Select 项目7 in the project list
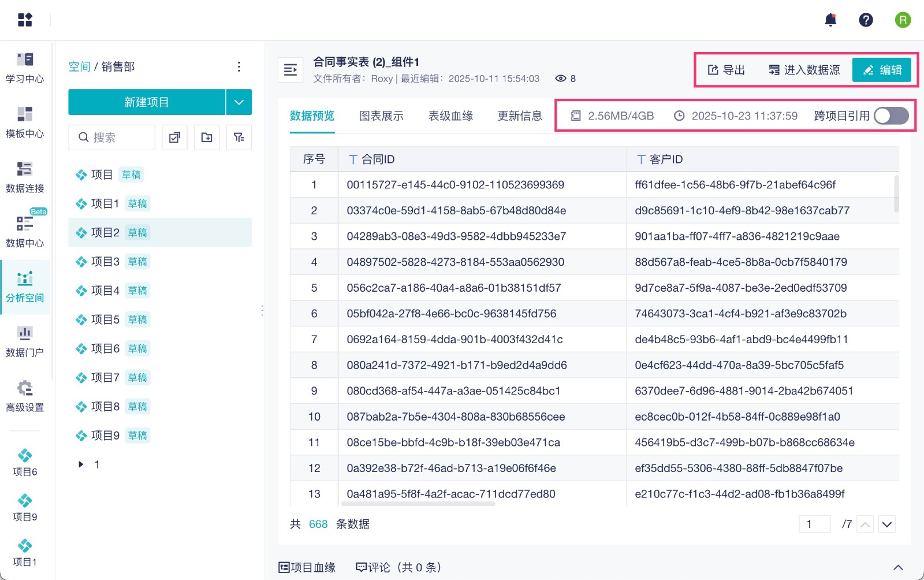This screenshot has height=580, width=924. pyautogui.click(x=160, y=377)
